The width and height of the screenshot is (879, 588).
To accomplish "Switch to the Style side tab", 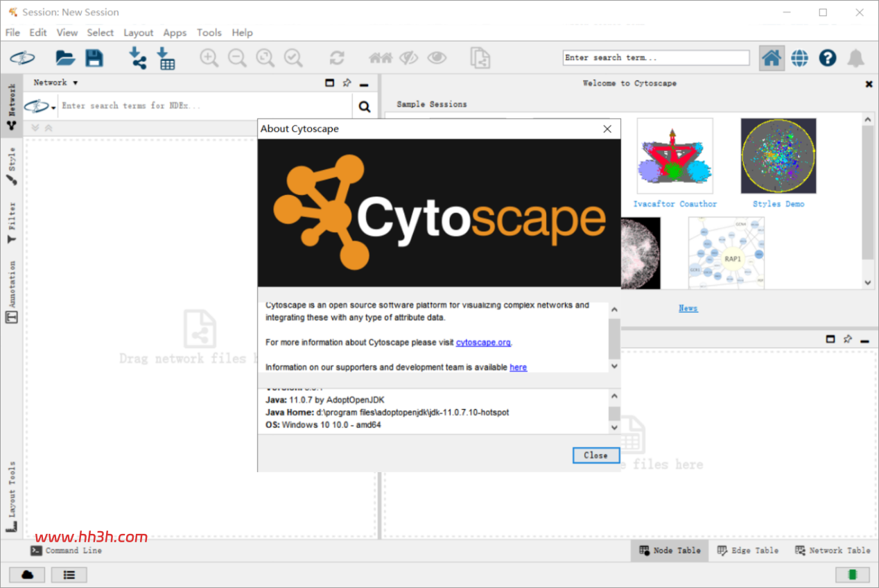I will coord(11,166).
